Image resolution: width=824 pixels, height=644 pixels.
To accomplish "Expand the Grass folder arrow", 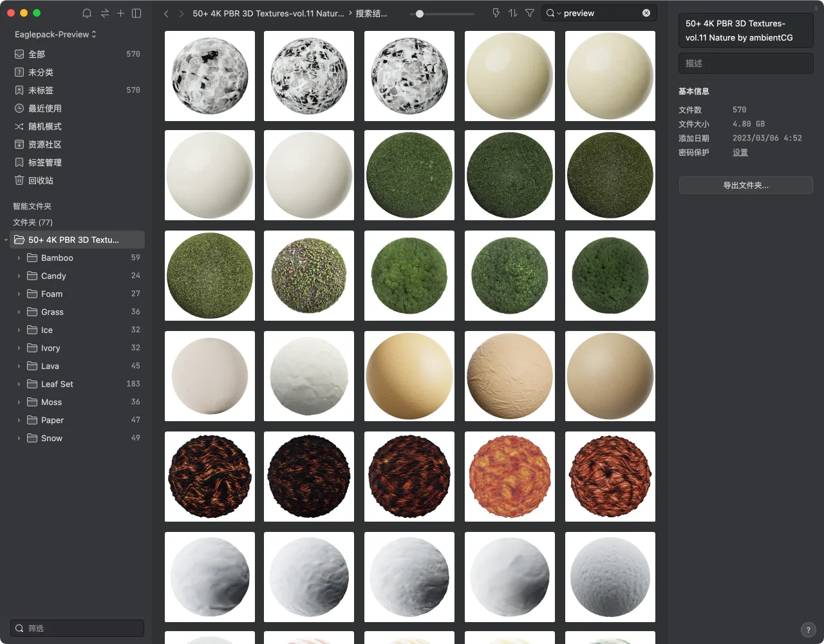I will 19,312.
